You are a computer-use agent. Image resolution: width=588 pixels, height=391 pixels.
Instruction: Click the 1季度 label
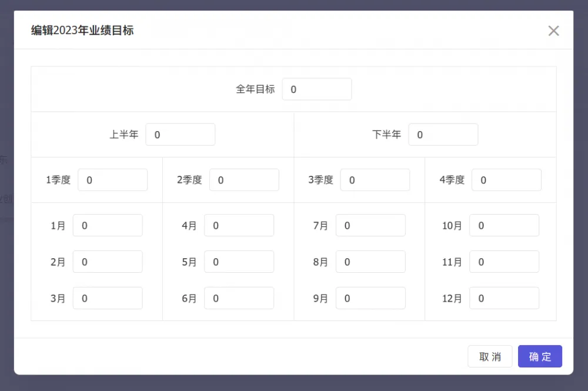click(x=58, y=180)
